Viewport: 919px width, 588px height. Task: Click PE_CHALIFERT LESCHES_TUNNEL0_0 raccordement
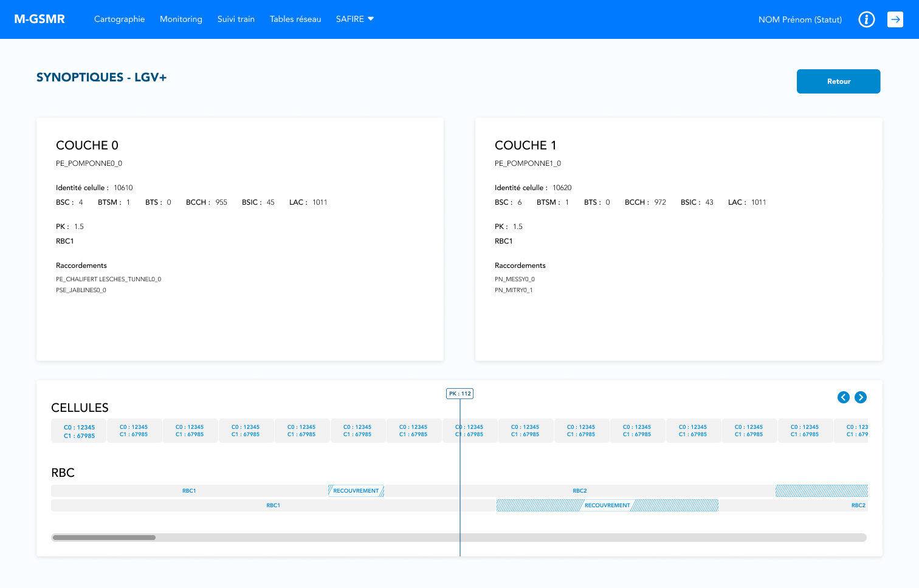[108, 279]
